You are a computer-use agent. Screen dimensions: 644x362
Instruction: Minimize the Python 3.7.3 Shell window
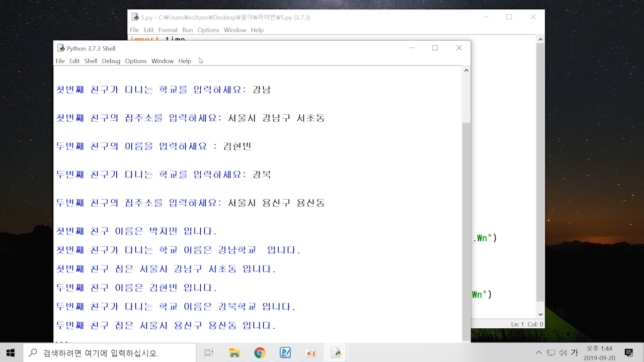coord(412,48)
